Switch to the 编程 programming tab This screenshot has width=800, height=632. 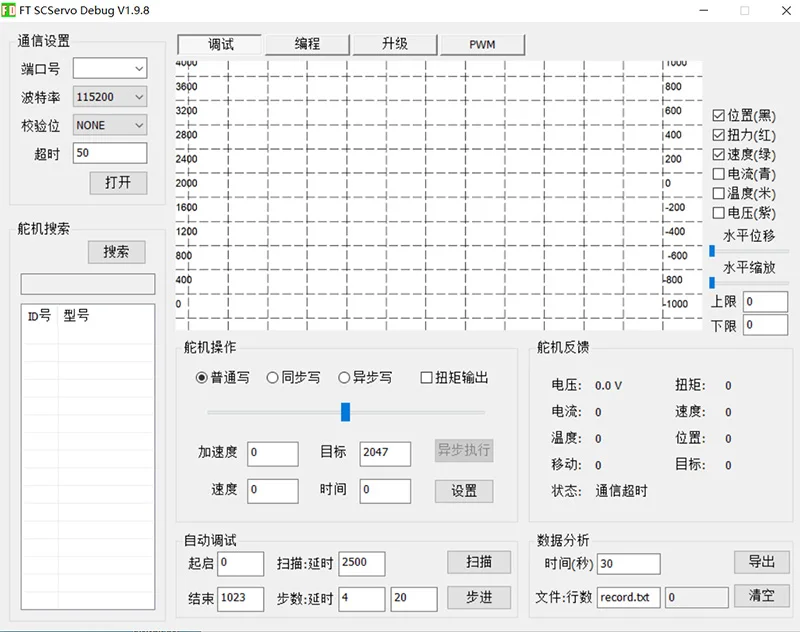tap(307, 44)
